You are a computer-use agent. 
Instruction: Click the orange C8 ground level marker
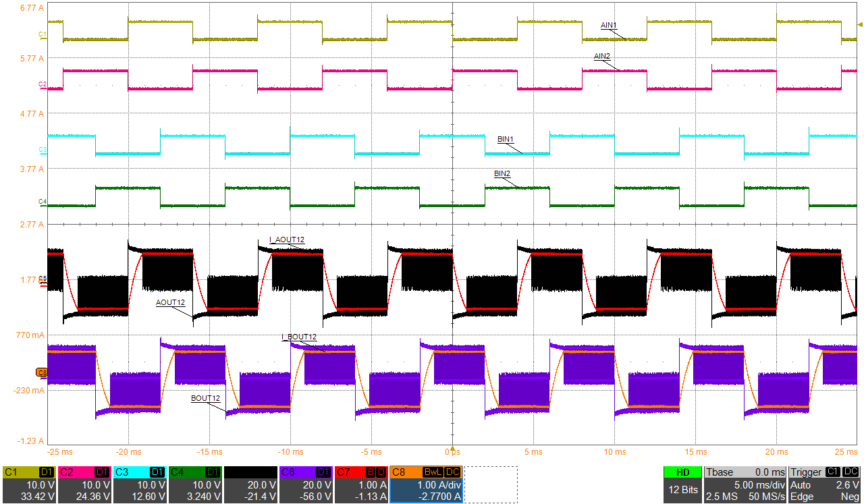42,372
